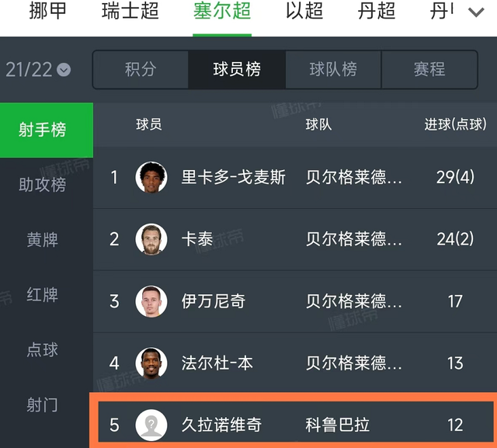Screen dimensions: 497x448
Task: Click 伊万尼奇 player avatar
Action: pyautogui.click(x=151, y=301)
